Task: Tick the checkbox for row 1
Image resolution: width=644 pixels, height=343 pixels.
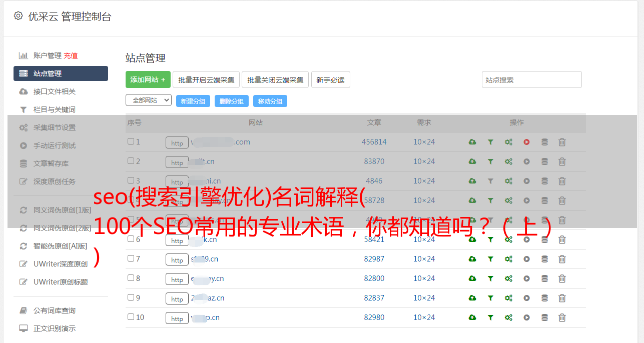Action: click(x=131, y=141)
